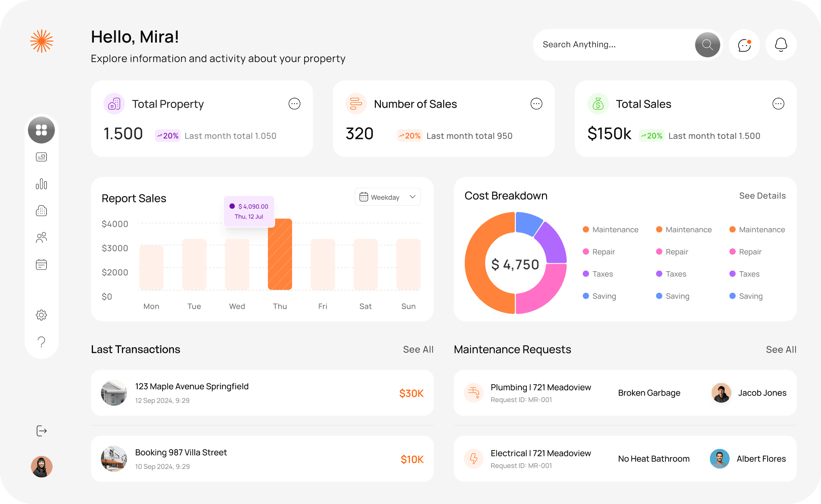Click the orange Thu bar in chart

pos(280,255)
